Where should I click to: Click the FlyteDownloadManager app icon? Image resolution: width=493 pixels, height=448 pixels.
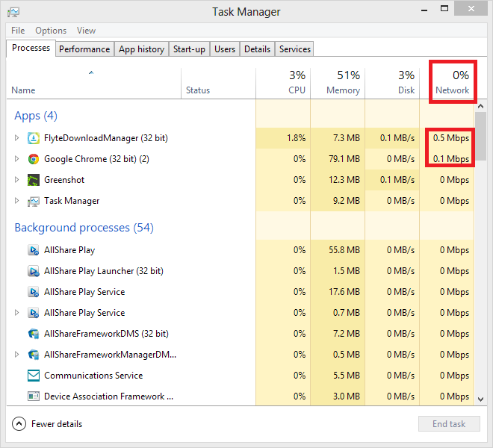pyautogui.click(x=33, y=138)
